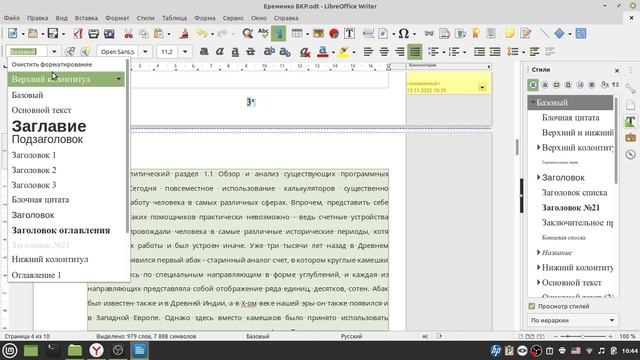The width and height of the screenshot is (640, 360).
Task: Open the Сервис menu
Action: (x=233, y=18)
